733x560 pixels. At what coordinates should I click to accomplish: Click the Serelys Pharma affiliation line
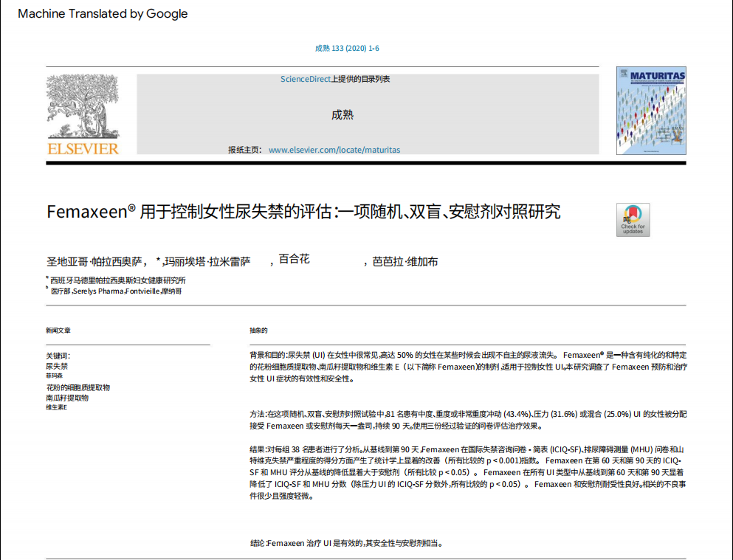pos(117,291)
